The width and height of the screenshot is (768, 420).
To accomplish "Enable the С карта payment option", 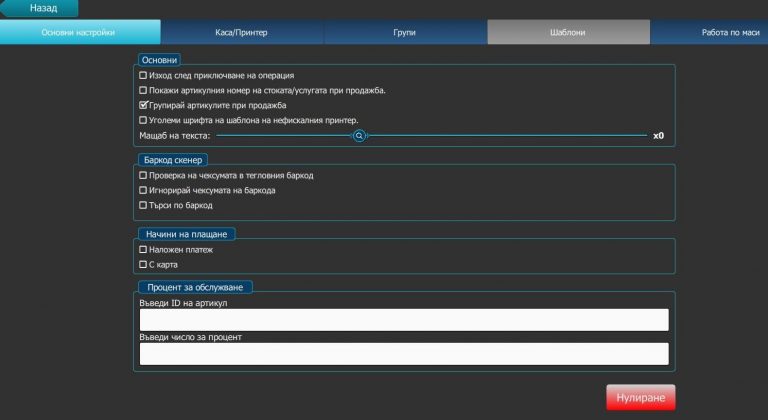I will coord(143,264).
